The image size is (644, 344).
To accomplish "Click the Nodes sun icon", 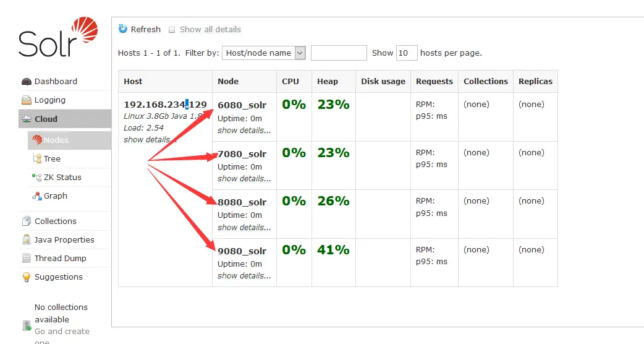I will click(37, 140).
